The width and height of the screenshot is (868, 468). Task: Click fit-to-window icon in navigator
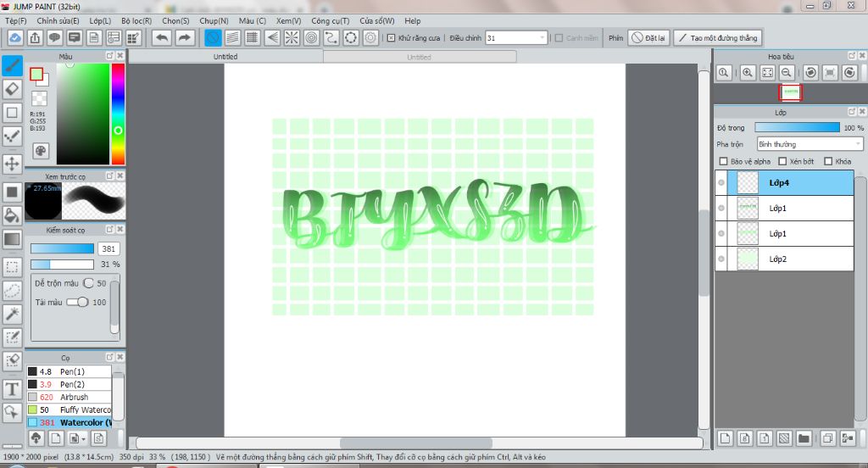767,73
